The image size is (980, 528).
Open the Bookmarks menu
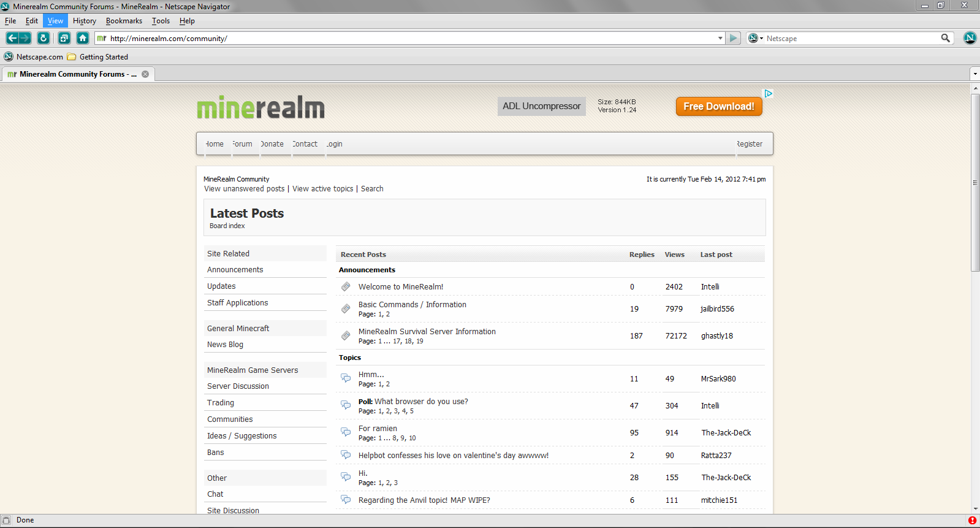pyautogui.click(x=124, y=21)
